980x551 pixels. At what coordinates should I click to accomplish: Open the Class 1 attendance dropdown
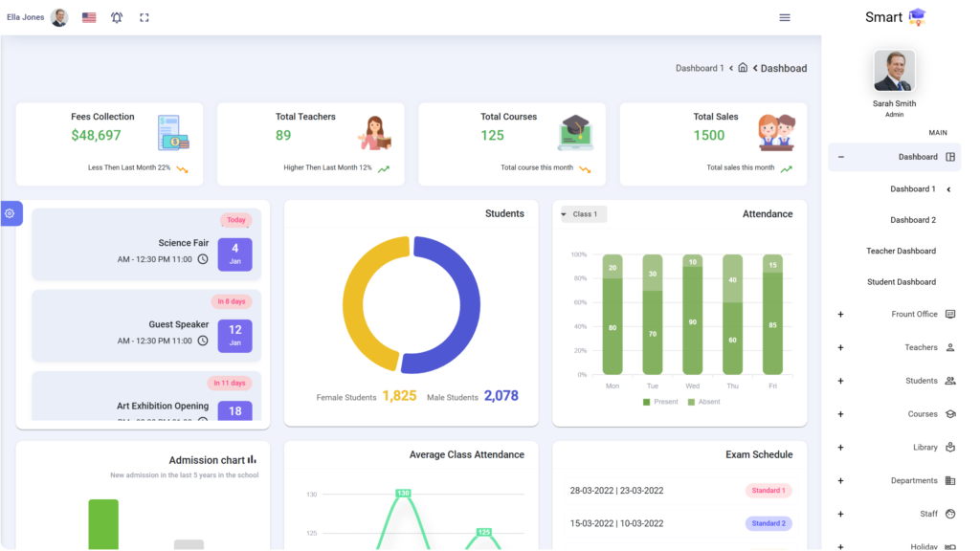[583, 214]
